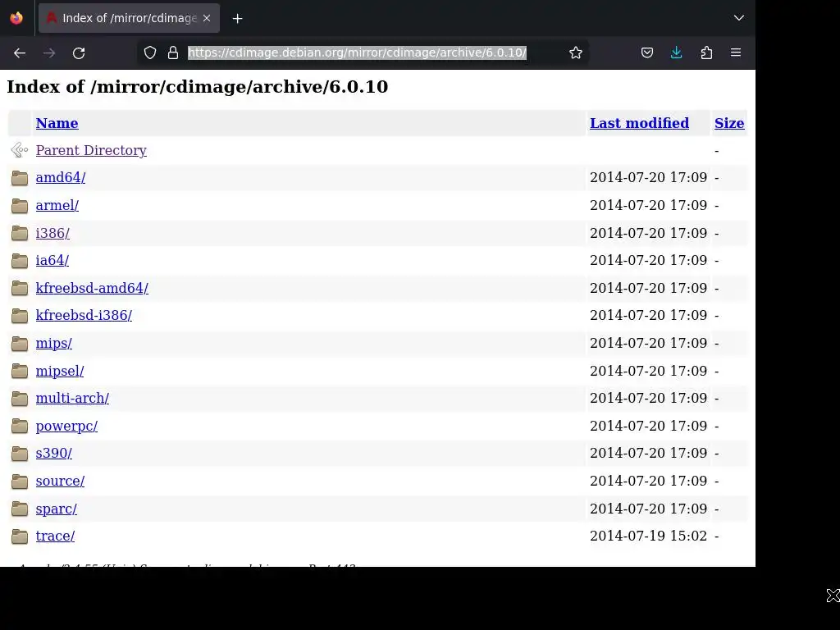840x630 pixels.
Task: Click the folder icon beside kfreebsd-i386/
Action: click(x=20, y=316)
